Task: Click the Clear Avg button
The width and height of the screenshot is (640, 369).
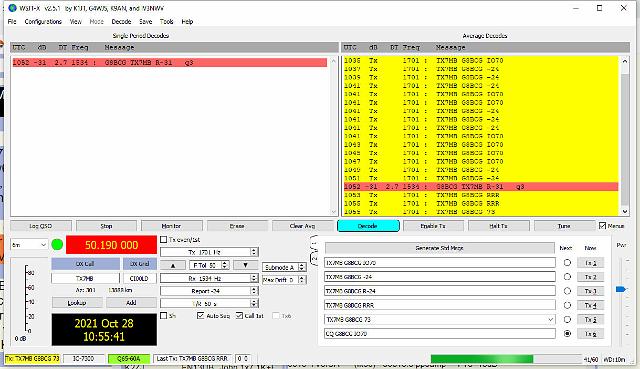Action: [302, 226]
